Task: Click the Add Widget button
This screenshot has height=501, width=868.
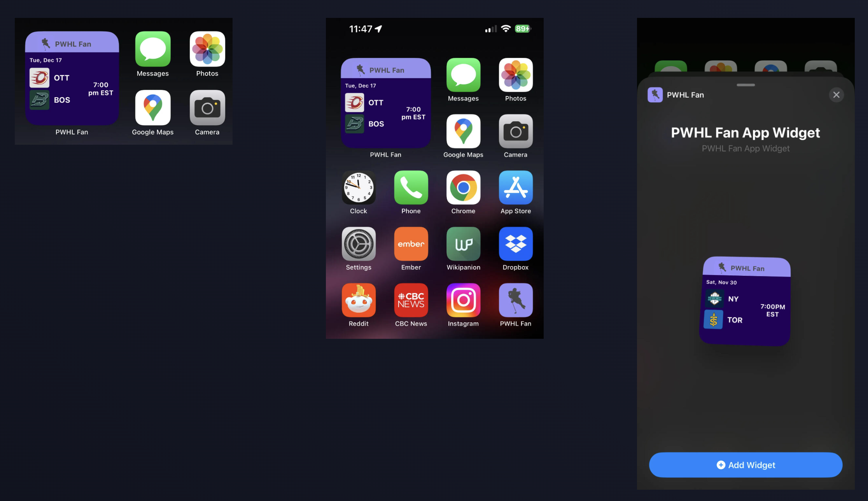Action: click(745, 465)
